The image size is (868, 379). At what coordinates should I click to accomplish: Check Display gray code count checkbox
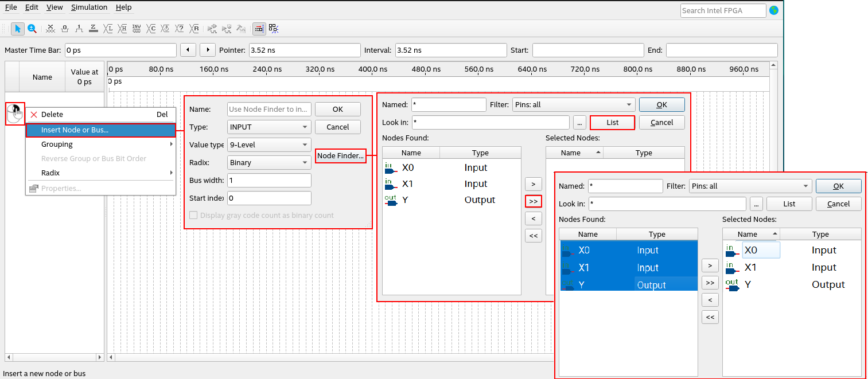click(194, 216)
